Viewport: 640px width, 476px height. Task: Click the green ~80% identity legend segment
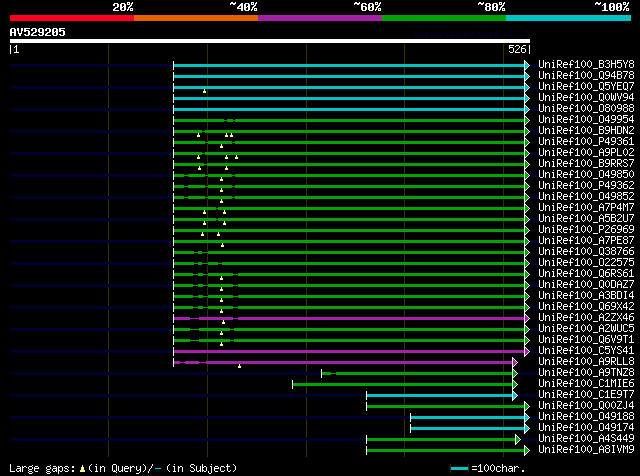click(x=444, y=18)
